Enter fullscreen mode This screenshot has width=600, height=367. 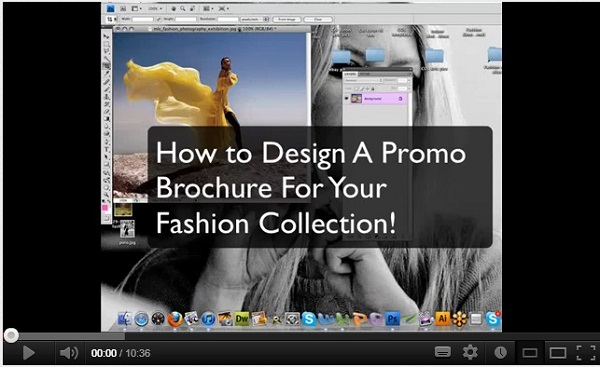586,353
